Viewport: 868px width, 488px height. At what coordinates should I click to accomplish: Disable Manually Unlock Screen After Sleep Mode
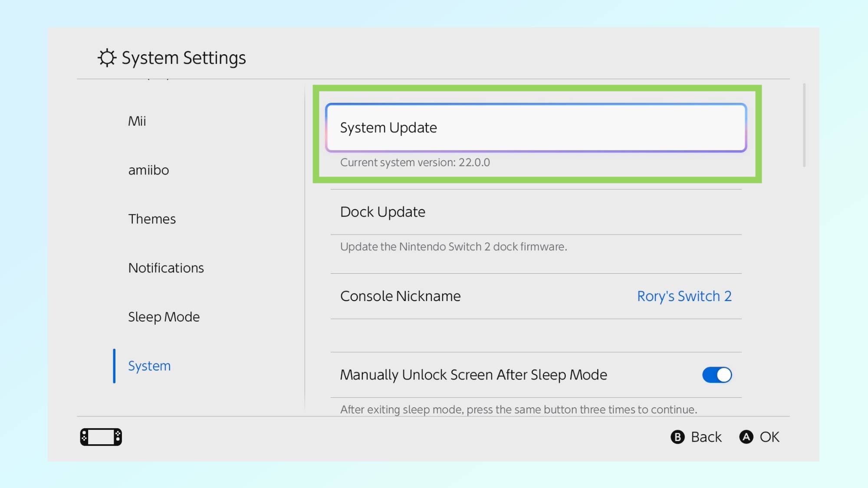pyautogui.click(x=717, y=375)
